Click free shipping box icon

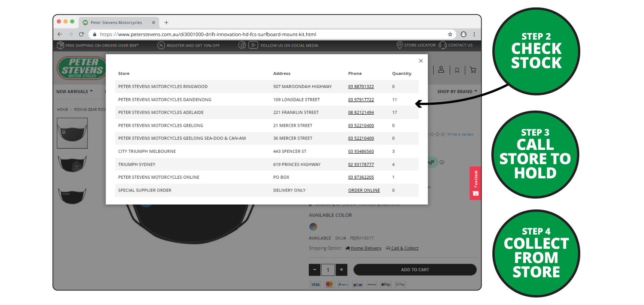[x=60, y=45]
